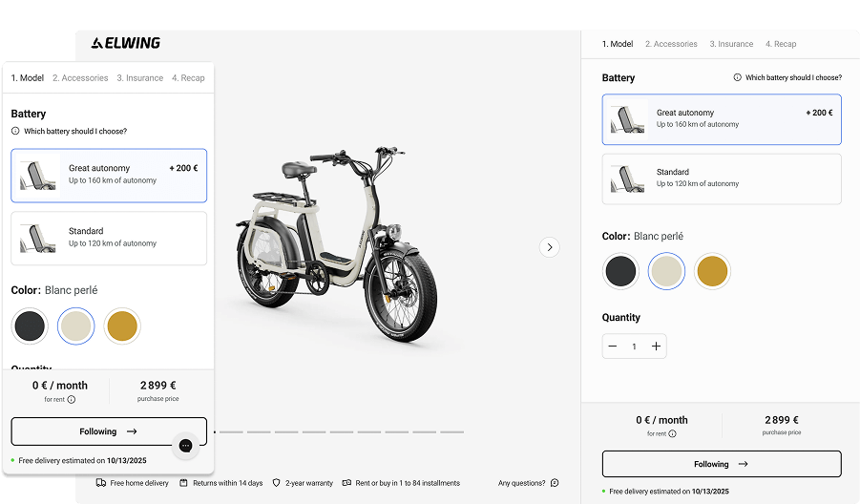860x504 pixels.
Task: Open the floating chat bubble widget
Action: pos(186,446)
